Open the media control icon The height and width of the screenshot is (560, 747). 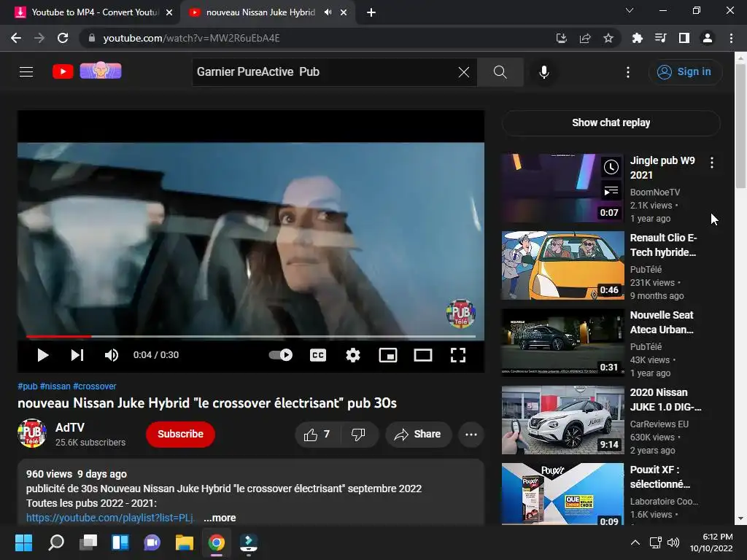pos(660,38)
